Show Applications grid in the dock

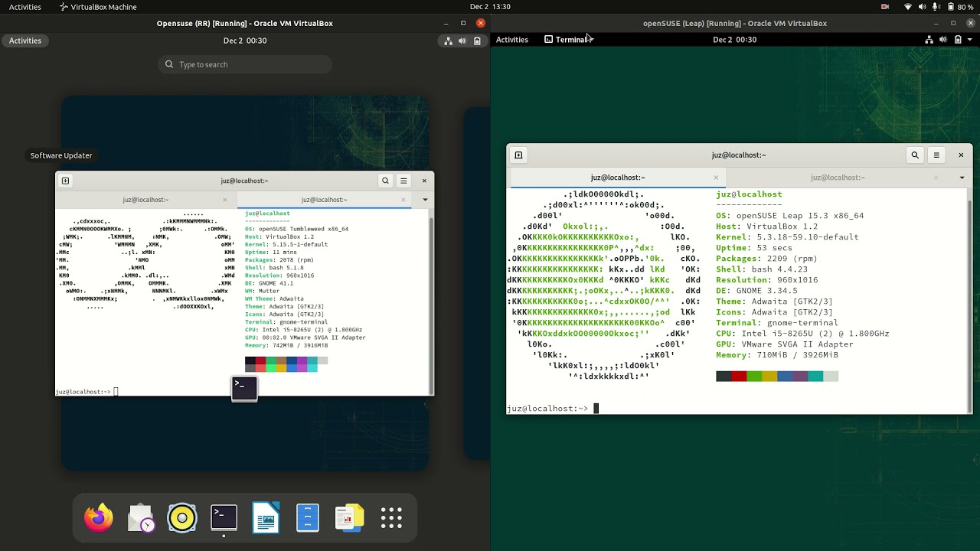point(391,518)
